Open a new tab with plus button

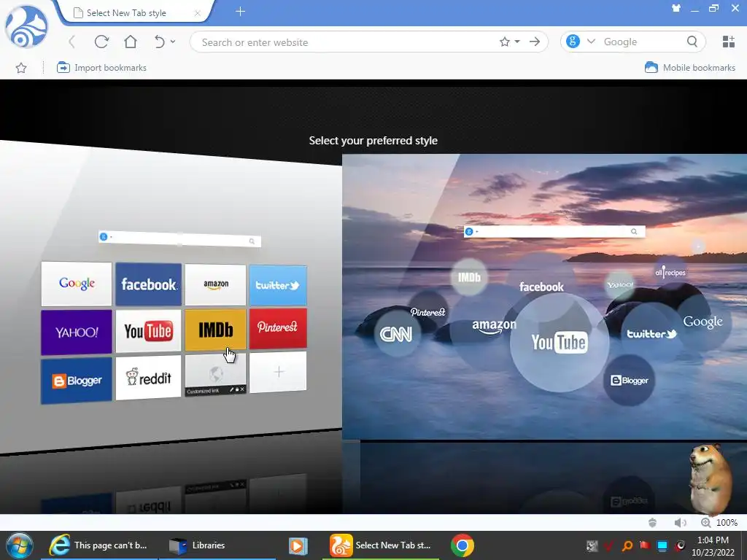click(240, 12)
